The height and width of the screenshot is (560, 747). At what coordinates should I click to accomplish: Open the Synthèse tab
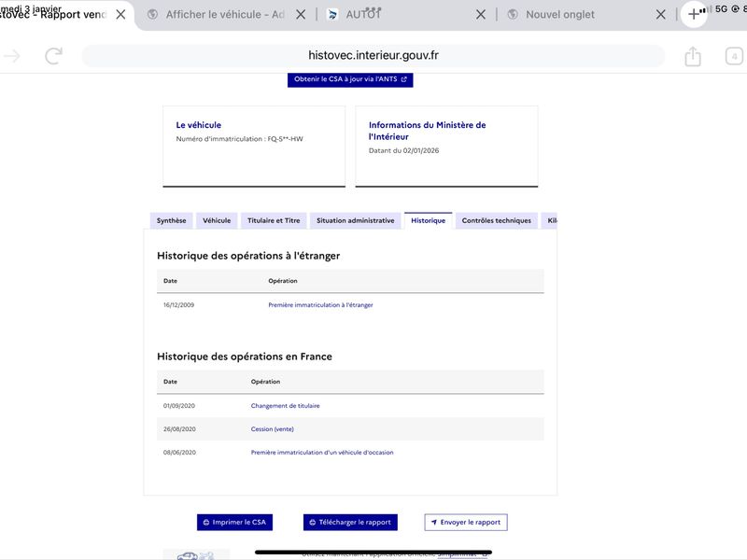(x=171, y=221)
